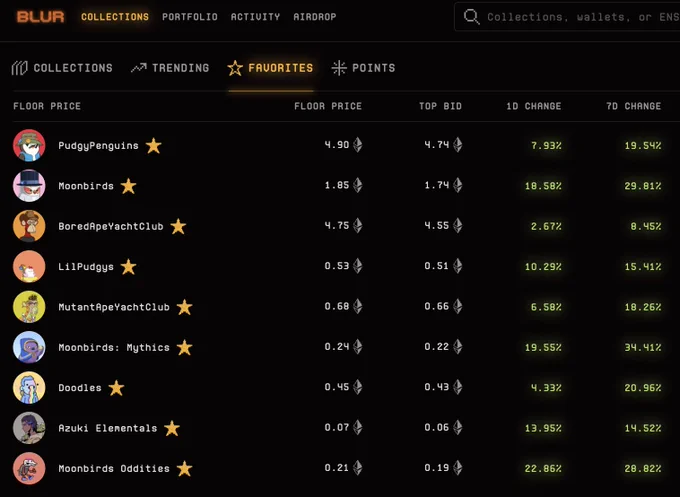Click PudgyPenguins 7D change 19.54%

(643, 146)
